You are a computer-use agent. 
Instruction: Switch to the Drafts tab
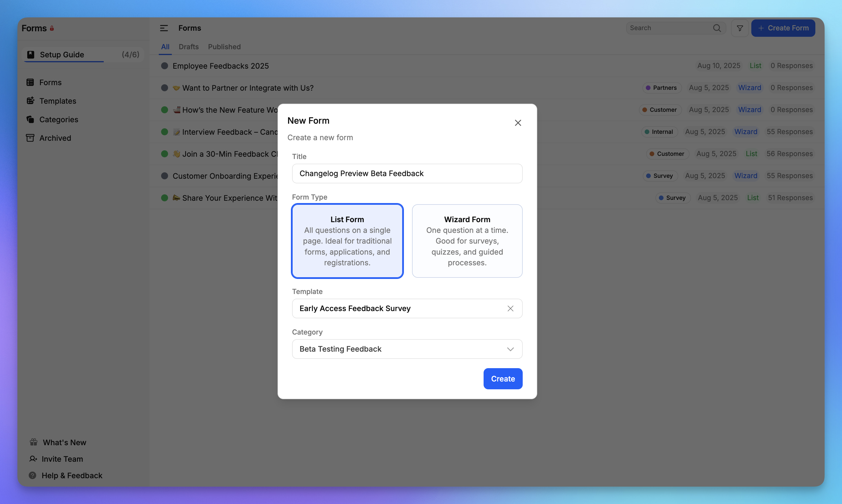[189, 47]
